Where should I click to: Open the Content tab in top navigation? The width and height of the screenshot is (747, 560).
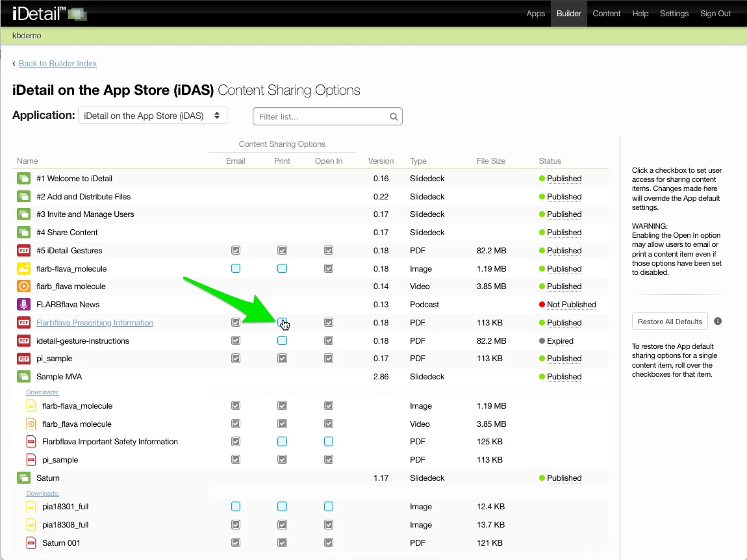click(607, 14)
